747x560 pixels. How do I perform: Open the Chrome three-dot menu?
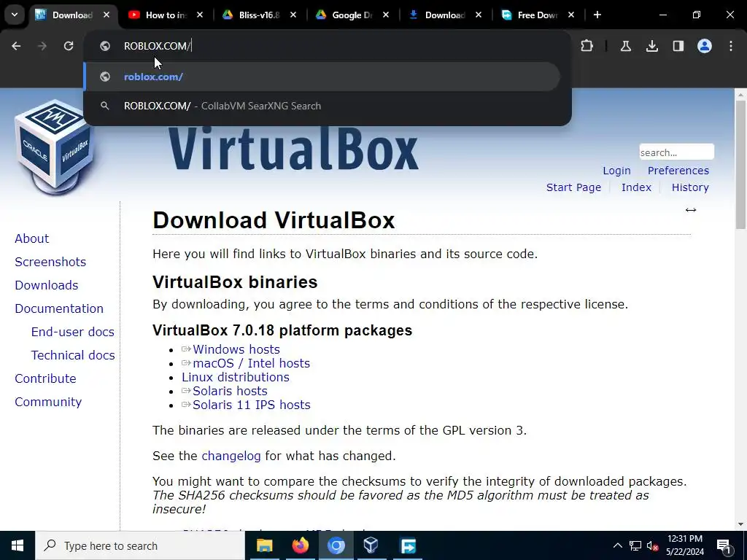(730, 46)
